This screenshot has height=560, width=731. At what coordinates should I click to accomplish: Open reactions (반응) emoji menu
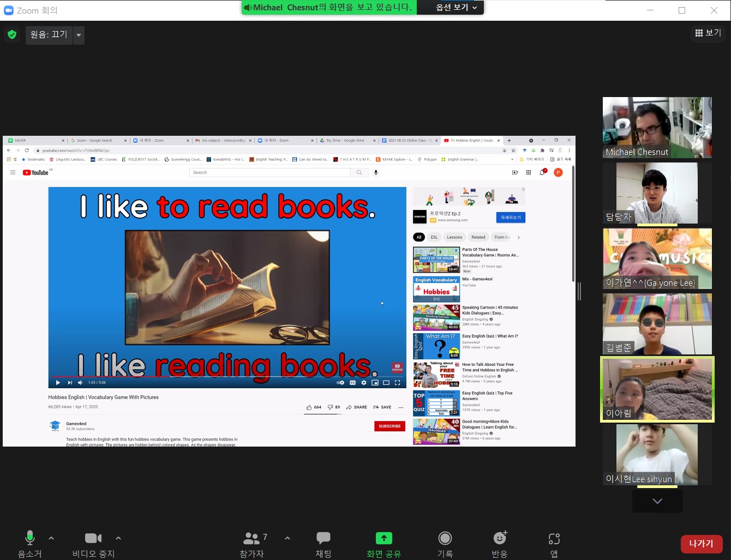[x=500, y=544]
